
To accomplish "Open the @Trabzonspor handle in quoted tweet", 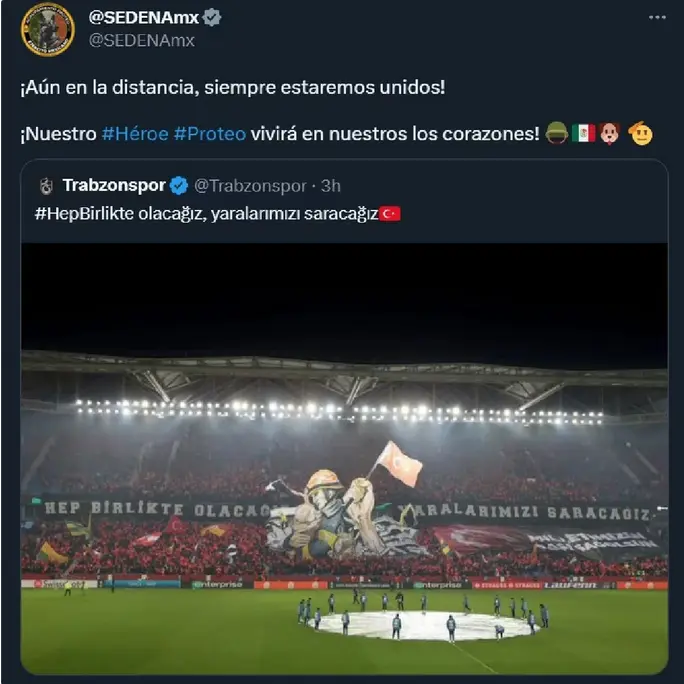I will (250, 186).
